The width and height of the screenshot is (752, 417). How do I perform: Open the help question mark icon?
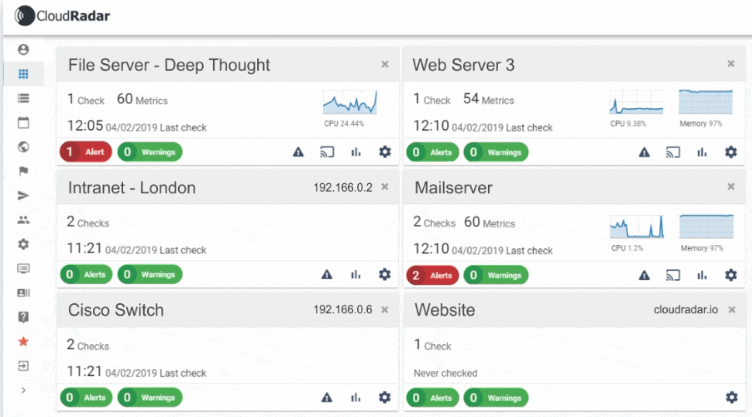click(23, 317)
